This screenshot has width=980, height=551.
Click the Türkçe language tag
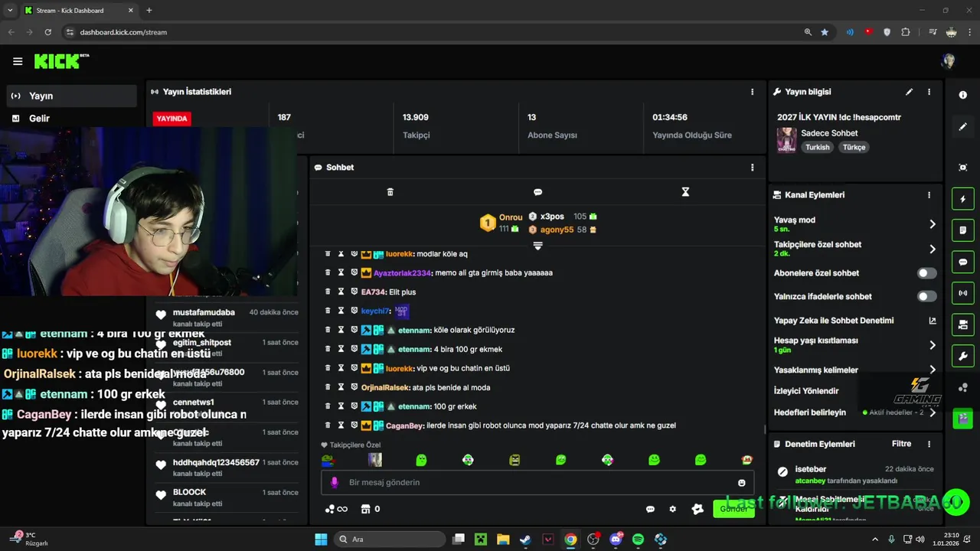coord(854,147)
